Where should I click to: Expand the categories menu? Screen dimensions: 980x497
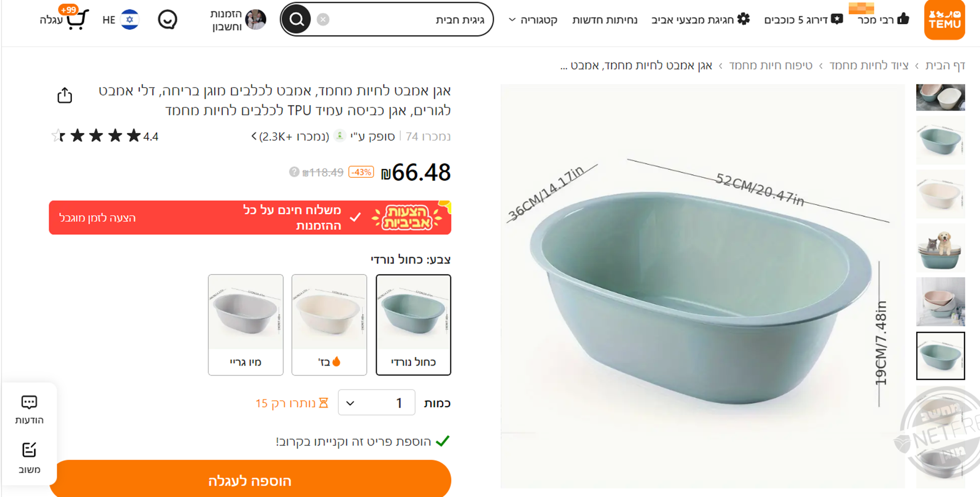point(533,20)
